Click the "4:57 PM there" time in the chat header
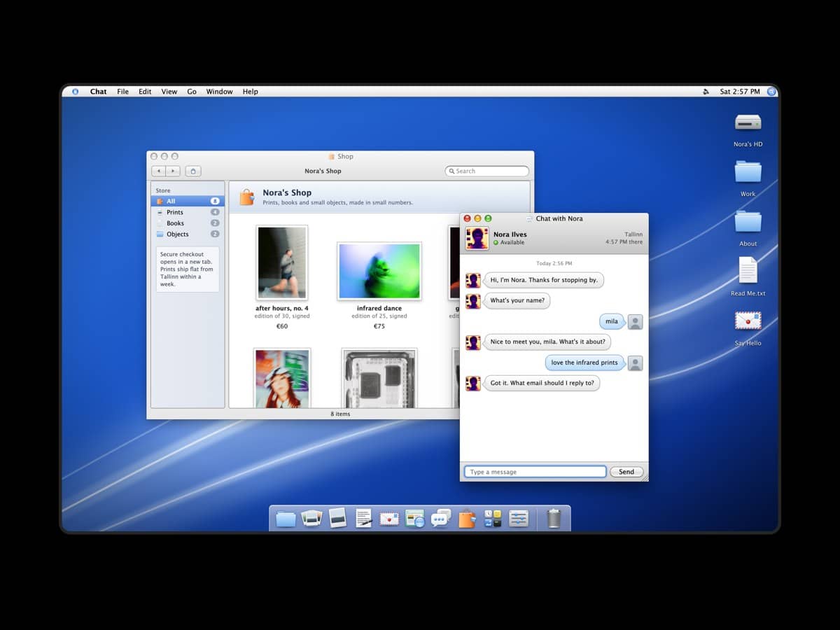Viewport: 840px width, 630px height. point(624,242)
